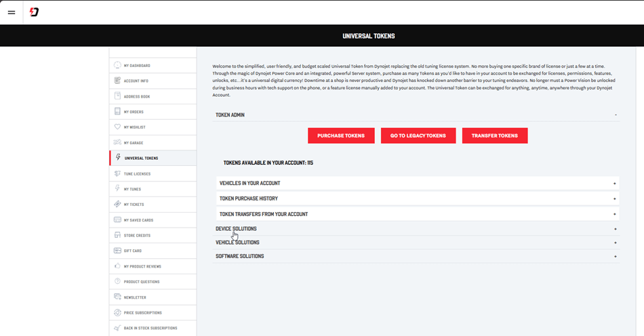Viewport: 644px width, 336px height.
Task: Expand Vehicle Solutions plus sign
Action: pyautogui.click(x=616, y=243)
